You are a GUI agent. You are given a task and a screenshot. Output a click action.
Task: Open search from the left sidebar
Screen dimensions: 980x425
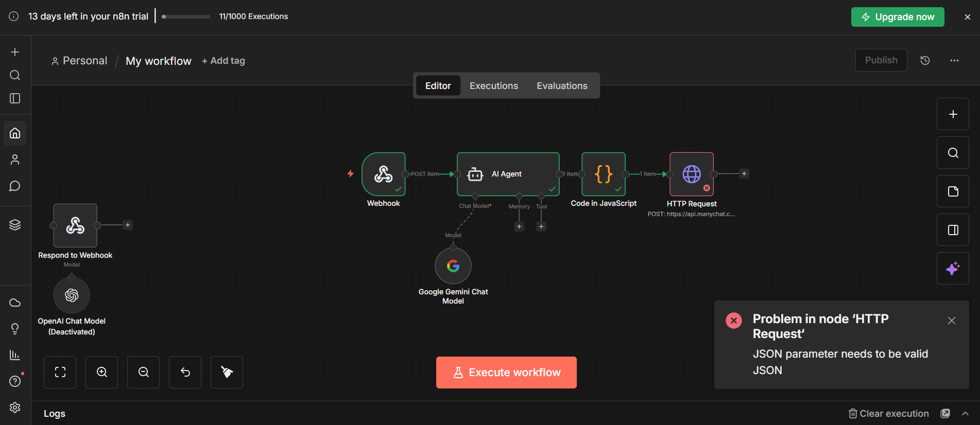(15, 75)
